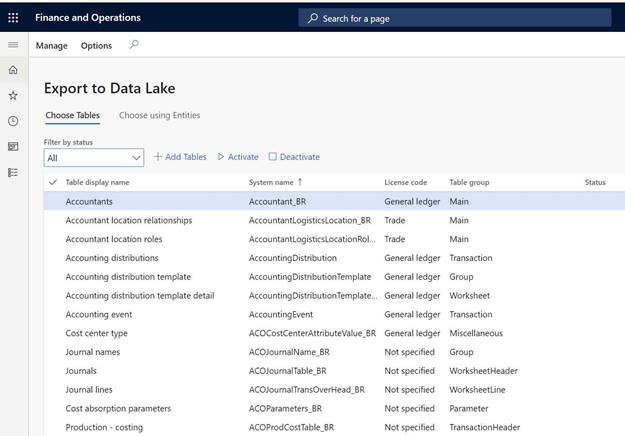Go to Home in left sidebar
The height and width of the screenshot is (436, 625).
13,70
